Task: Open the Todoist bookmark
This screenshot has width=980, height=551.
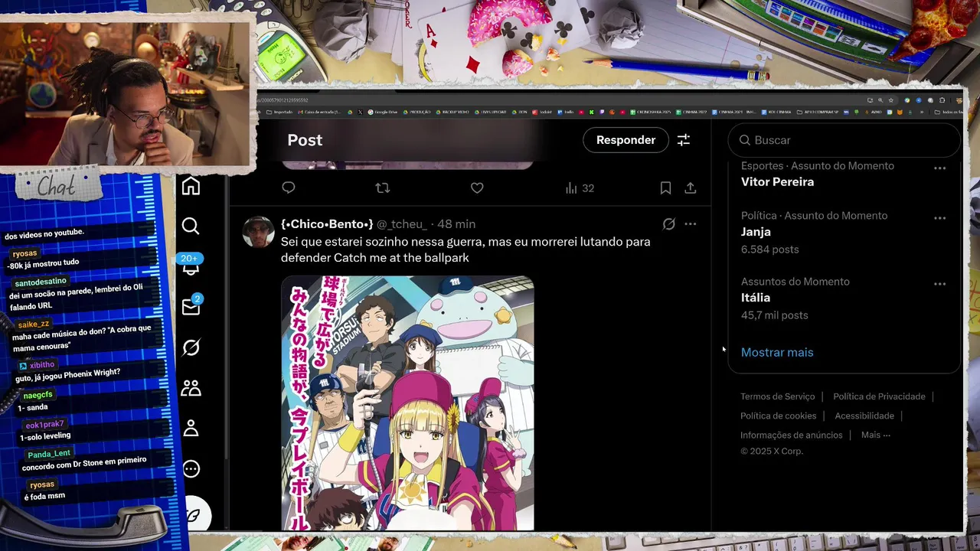Action: click(542, 112)
